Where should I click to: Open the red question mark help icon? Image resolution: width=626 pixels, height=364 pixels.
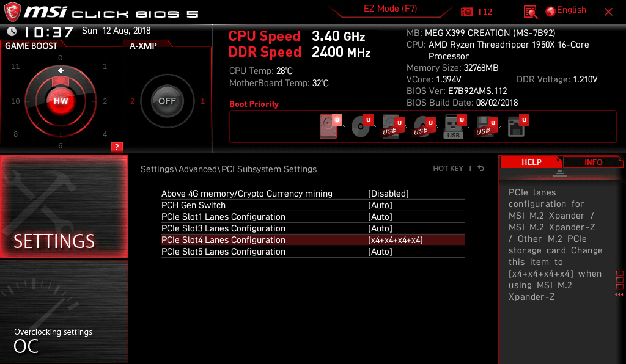pyautogui.click(x=117, y=147)
